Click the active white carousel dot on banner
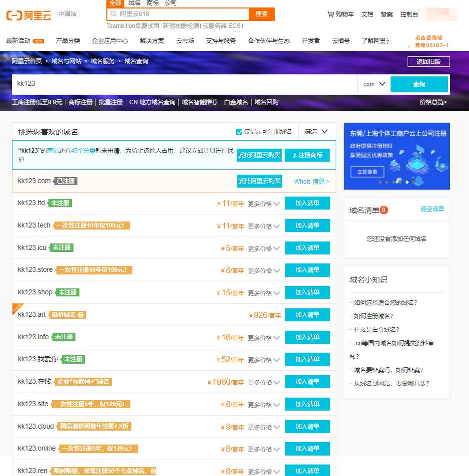 [407, 182]
